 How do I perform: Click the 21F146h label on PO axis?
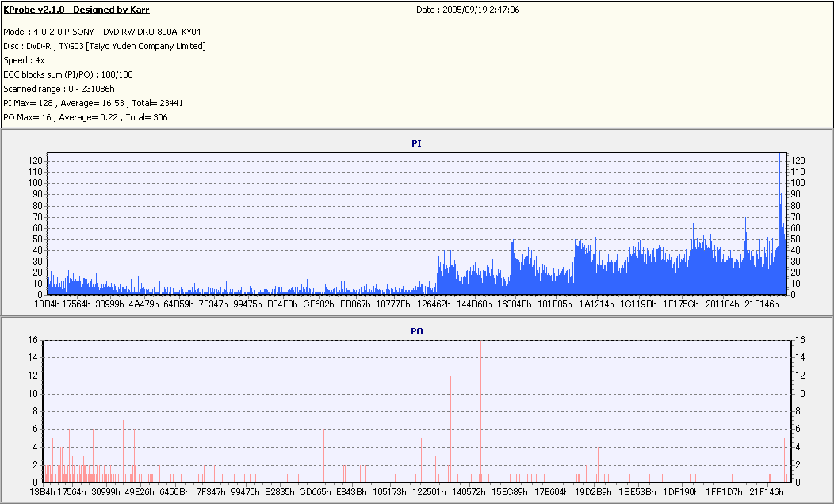point(767,492)
